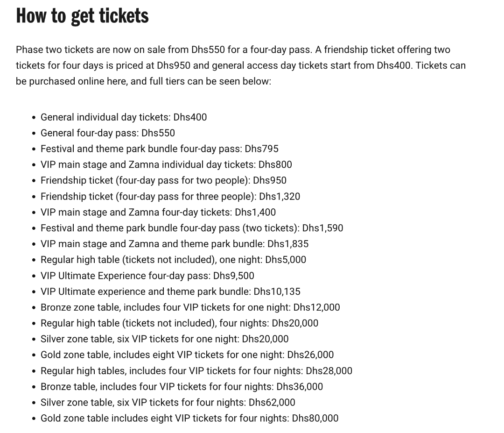The image size is (504, 433).
Task: Click Silver zone table one night Dhs20,000
Action: tap(164, 339)
